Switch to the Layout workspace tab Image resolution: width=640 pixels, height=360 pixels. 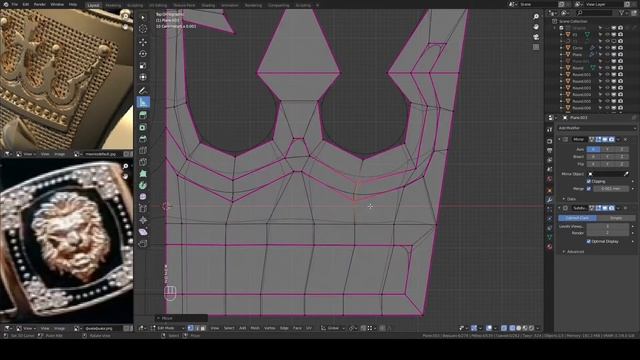click(x=93, y=5)
